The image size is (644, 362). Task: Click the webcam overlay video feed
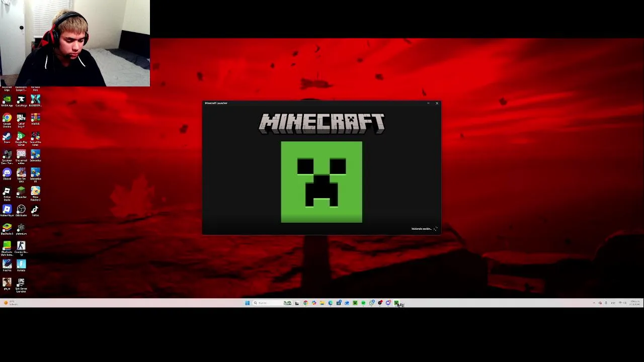[75, 43]
